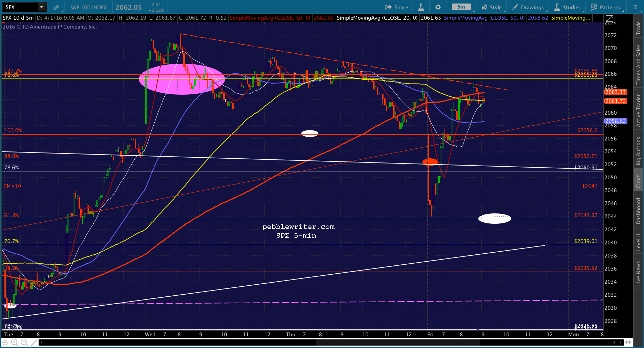Click the white ellipse near $2043.57
Image resolution: width=644 pixels, height=348 pixels.
tap(495, 219)
